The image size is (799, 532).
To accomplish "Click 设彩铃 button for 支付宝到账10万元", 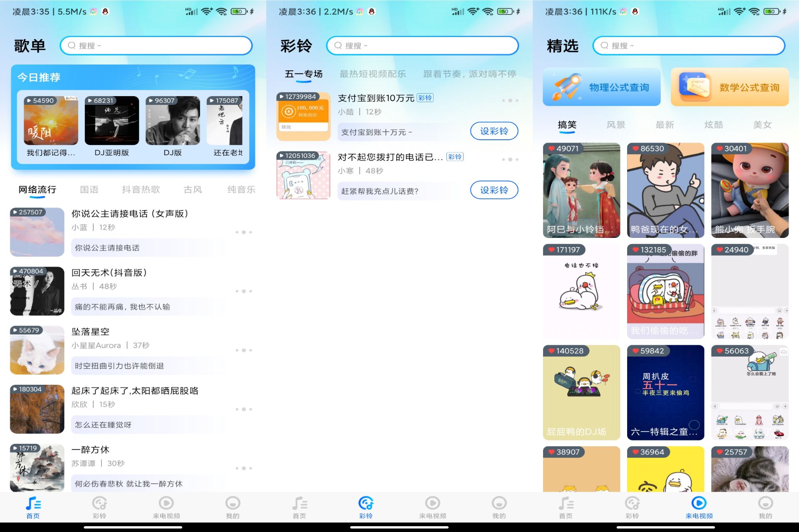I will pos(495,132).
